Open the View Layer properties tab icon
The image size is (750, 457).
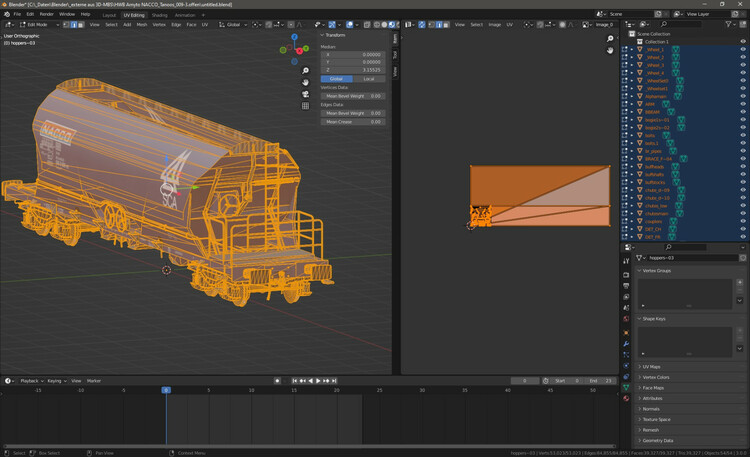[626, 297]
